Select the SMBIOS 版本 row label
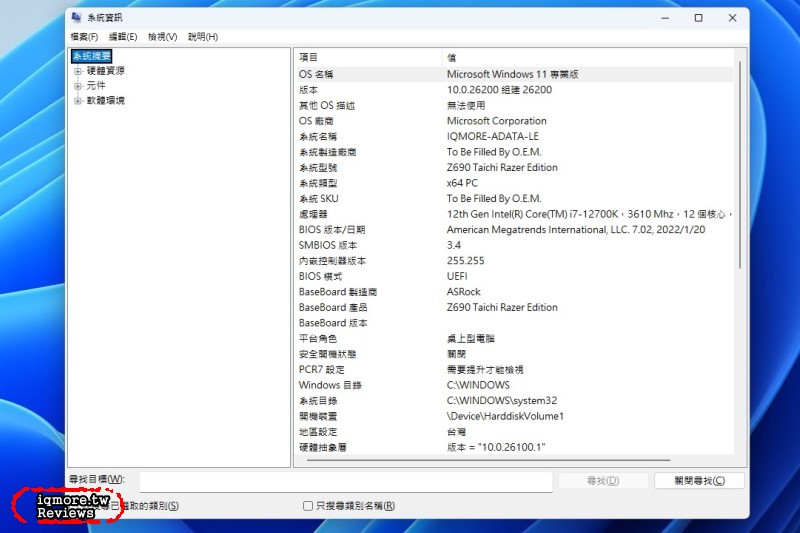Image resolution: width=800 pixels, height=533 pixels. [x=328, y=245]
